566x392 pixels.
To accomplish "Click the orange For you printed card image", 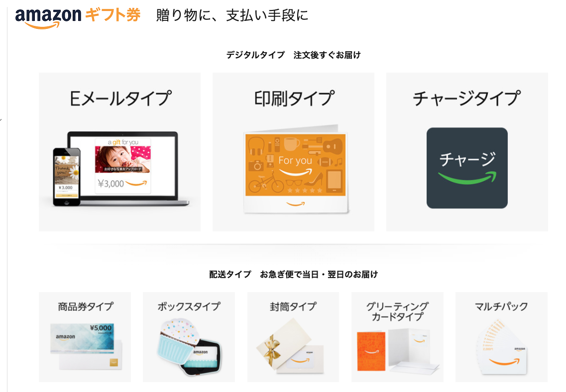I will (x=296, y=170).
